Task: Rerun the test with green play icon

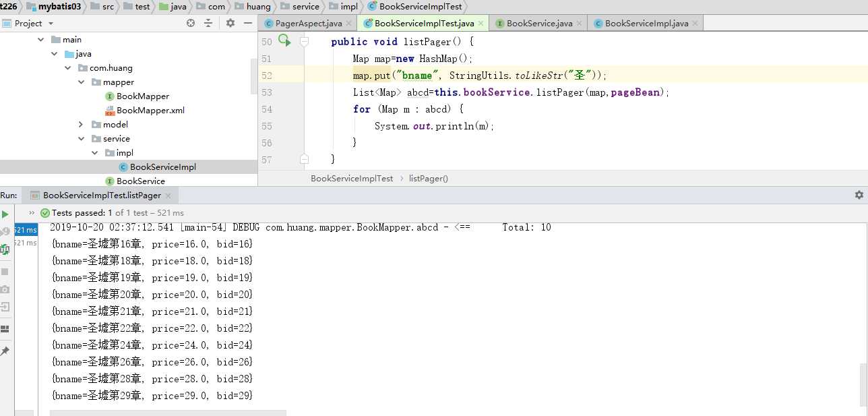Action: pyautogui.click(x=5, y=214)
